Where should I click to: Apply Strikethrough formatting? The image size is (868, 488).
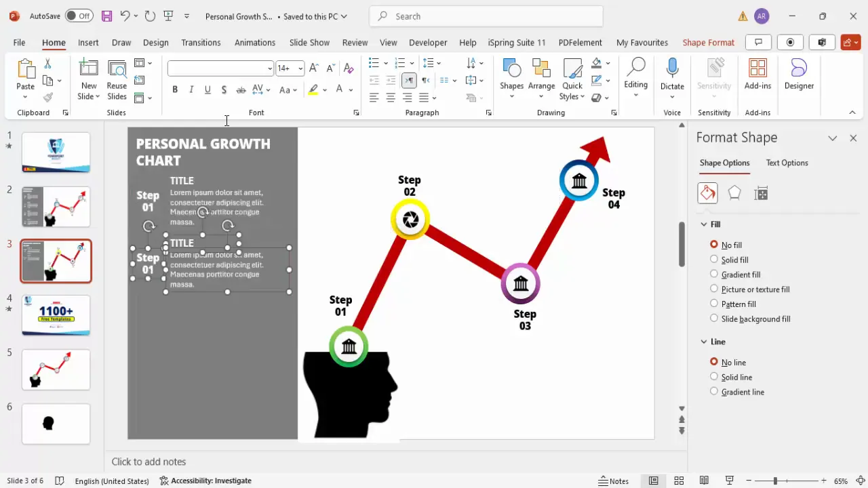[241, 89]
